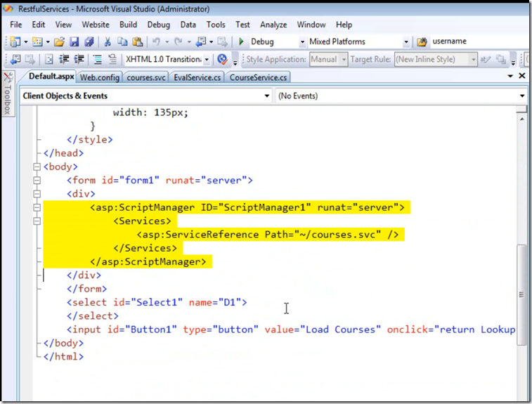Screen dimensions: 532x404
Task: Open the New Project dropdown arrow
Action: tap(26, 42)
